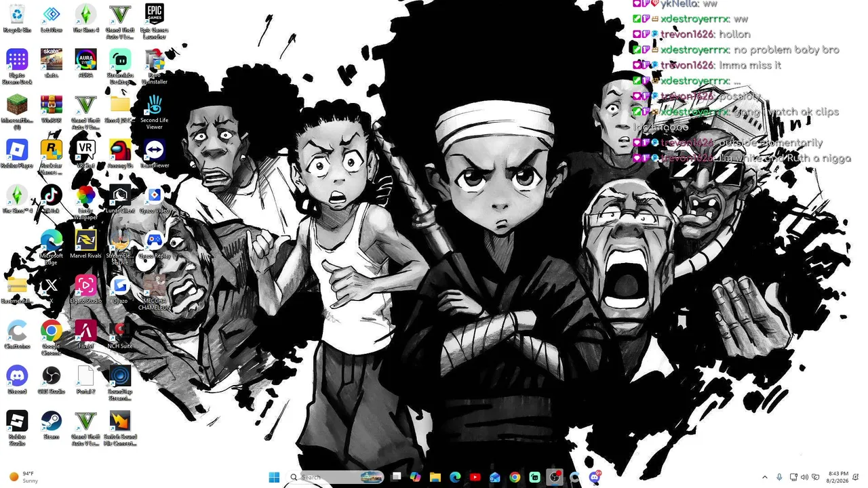Click trevon1626's "hollon" chat message
This screenshot has height=488, width=868.
coord(734,34)
